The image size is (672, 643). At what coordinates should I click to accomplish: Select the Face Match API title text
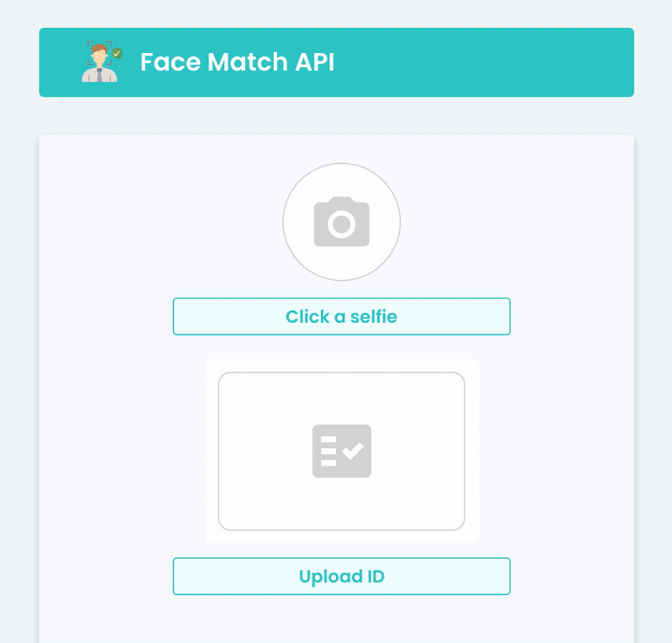(x=237, y=62)
